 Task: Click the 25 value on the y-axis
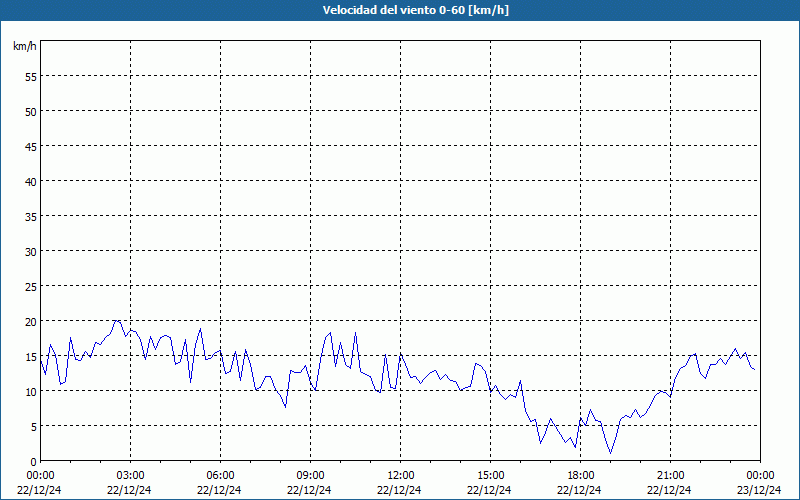pyautogui.click(x=31, y=286)
